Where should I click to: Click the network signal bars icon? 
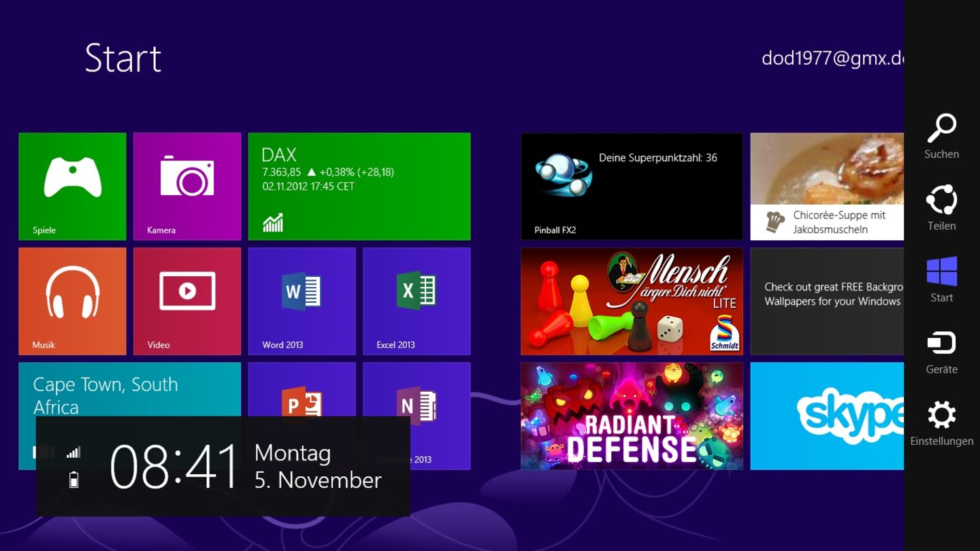click(x=73, y=452)
